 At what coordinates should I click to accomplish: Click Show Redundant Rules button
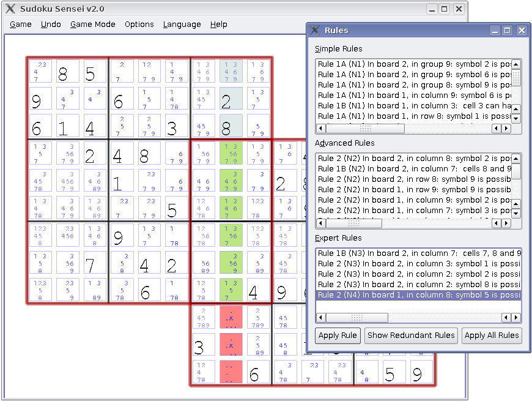pyautogui.click(x=411, y=335)
